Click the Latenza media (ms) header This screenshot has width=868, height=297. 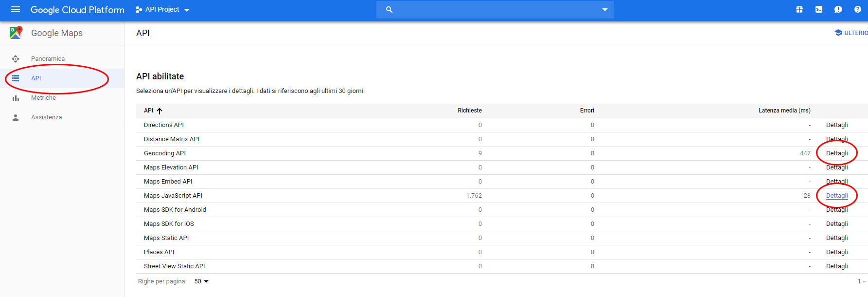coord(784,111)
